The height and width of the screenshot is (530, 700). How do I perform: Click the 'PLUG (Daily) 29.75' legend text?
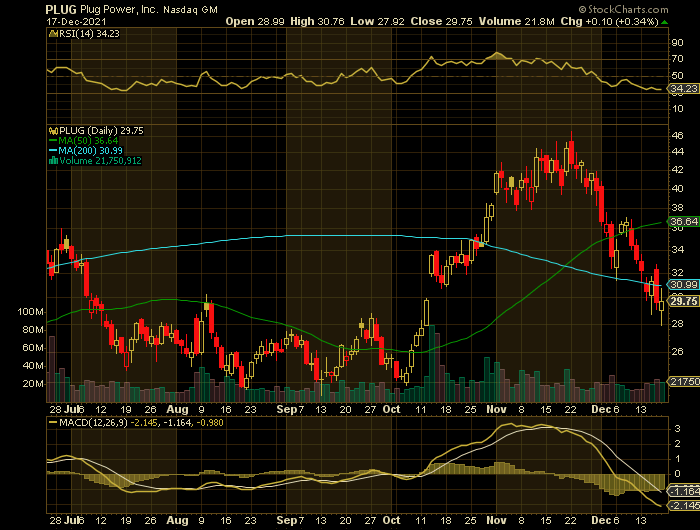(x=101, y=131)
